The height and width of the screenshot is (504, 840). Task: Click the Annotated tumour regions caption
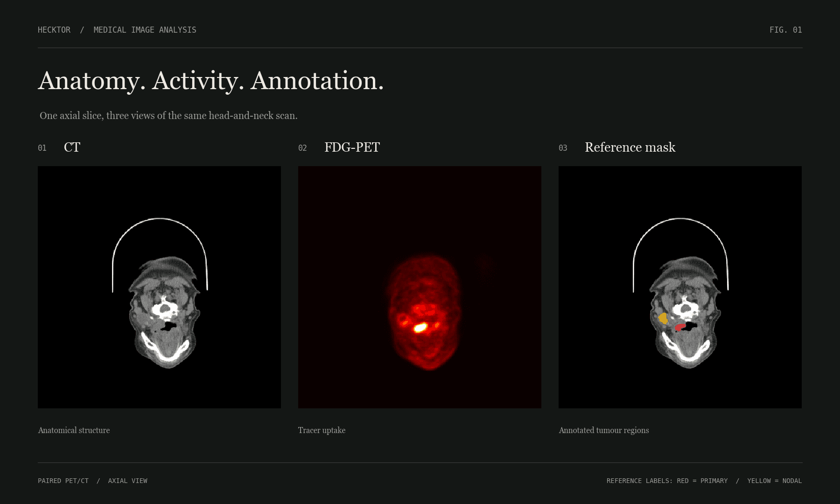pos(604,430)
